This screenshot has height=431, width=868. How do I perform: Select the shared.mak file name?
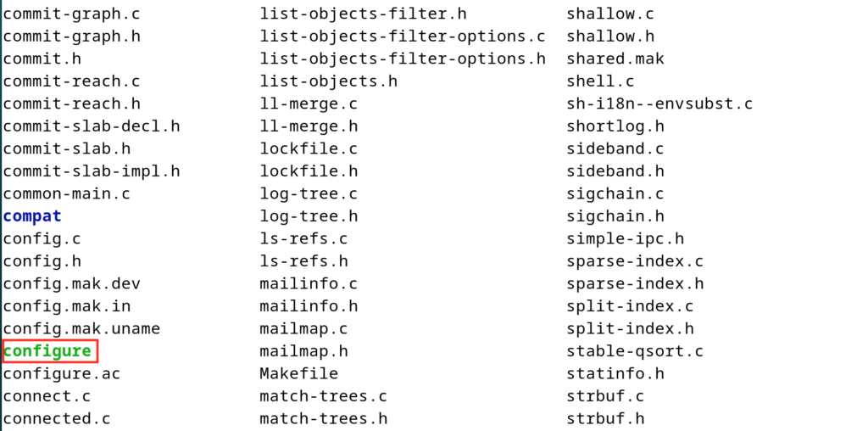(615, 59)
